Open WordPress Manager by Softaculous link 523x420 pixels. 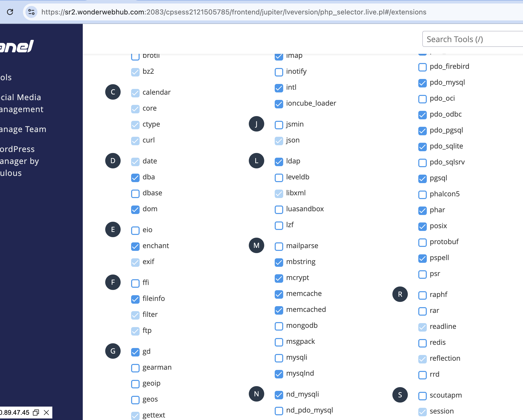click(x=19, y=161)
